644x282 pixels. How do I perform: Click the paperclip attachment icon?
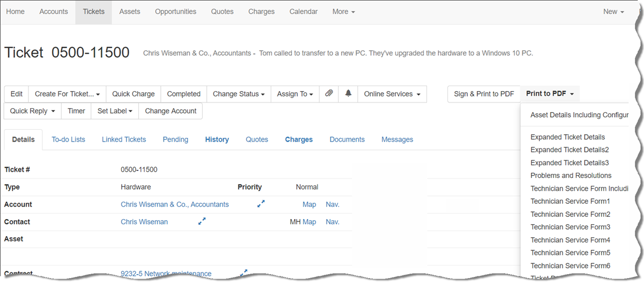329,94
